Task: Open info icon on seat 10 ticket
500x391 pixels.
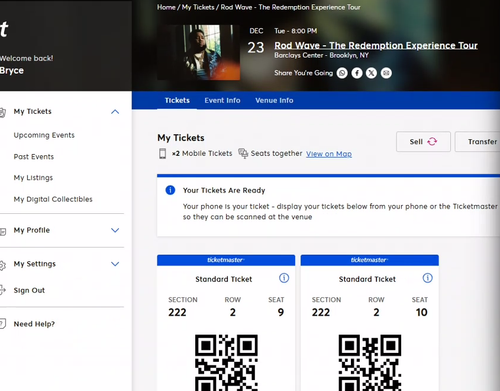Action: click(428, 278)
